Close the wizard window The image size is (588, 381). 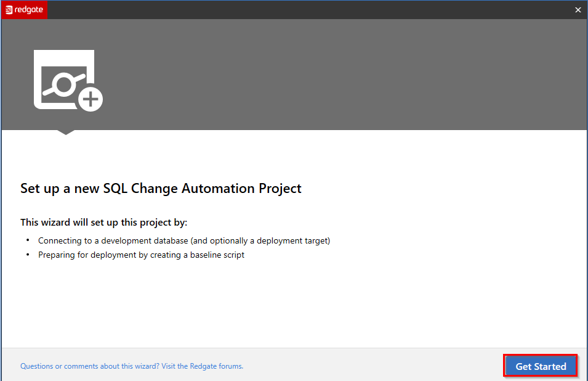pos(578,10)
